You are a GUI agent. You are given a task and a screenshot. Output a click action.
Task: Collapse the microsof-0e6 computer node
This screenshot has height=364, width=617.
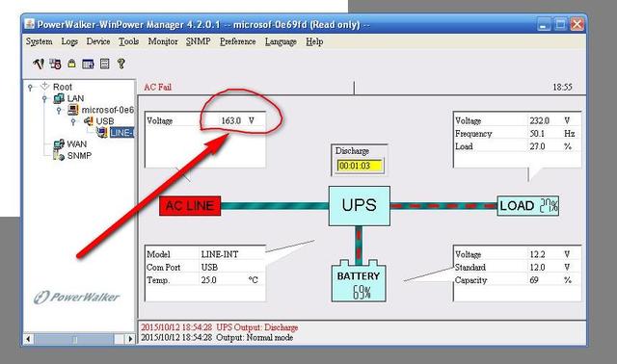tap(59, 110)
